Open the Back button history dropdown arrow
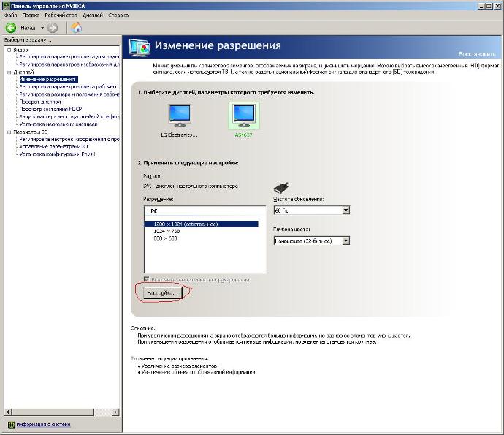The height and width of the screenshot is (435, 504). point(42,28)
